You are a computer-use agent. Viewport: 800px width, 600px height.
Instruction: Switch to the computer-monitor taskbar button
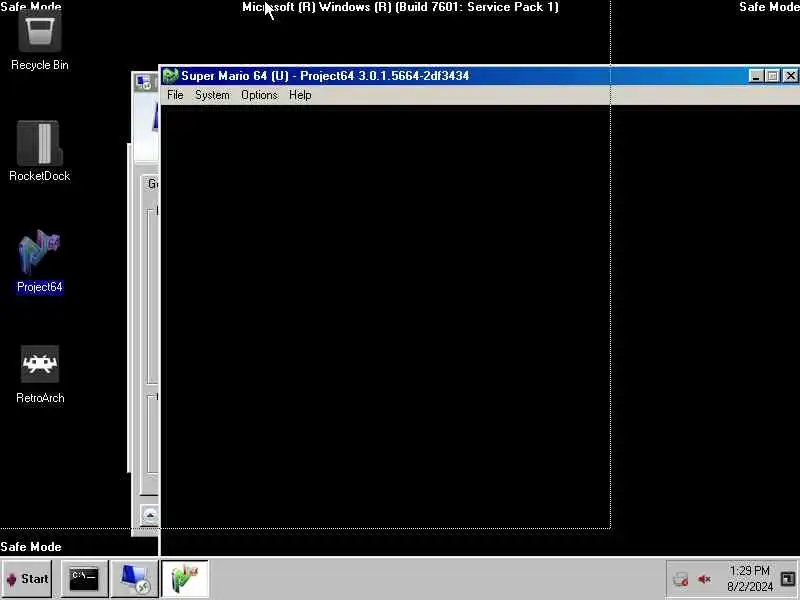[x=134, y=579]
